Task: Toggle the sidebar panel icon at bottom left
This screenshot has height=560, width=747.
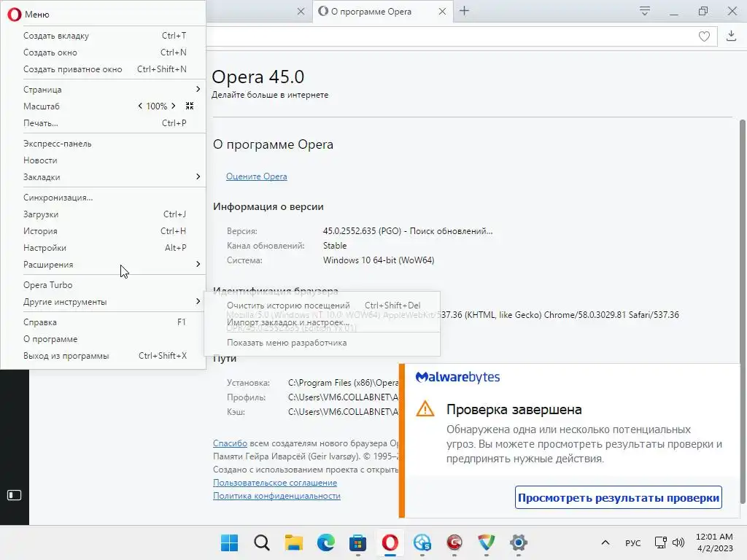Action: click(15, 495)
